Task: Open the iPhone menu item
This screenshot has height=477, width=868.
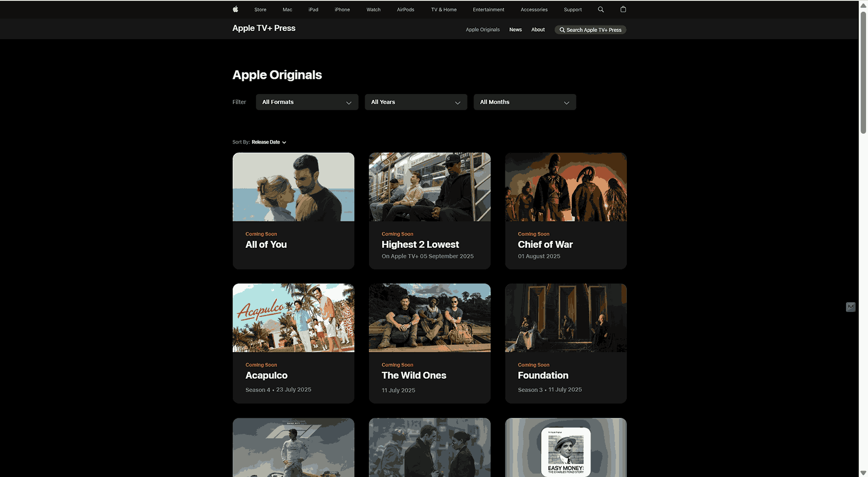Action: [x=342, y=9]
